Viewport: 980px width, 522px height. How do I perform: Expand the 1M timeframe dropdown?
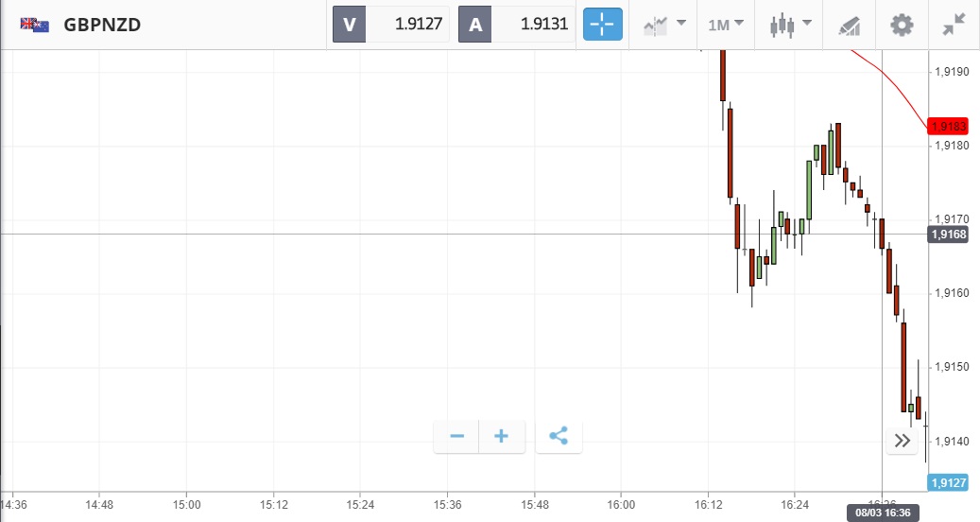tap(725, 25)
